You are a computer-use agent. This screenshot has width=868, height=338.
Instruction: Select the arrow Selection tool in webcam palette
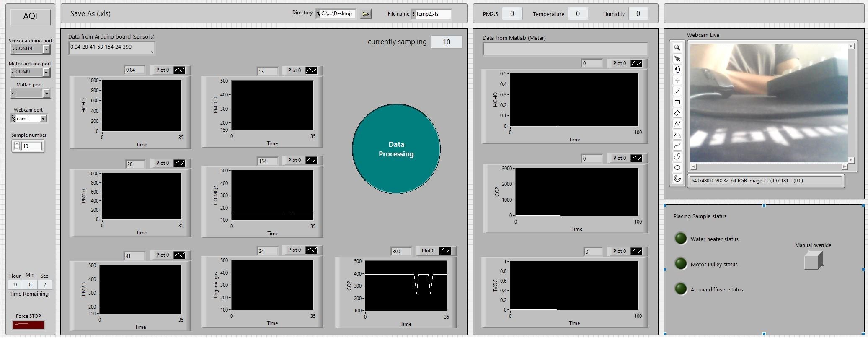click(677, 58)
